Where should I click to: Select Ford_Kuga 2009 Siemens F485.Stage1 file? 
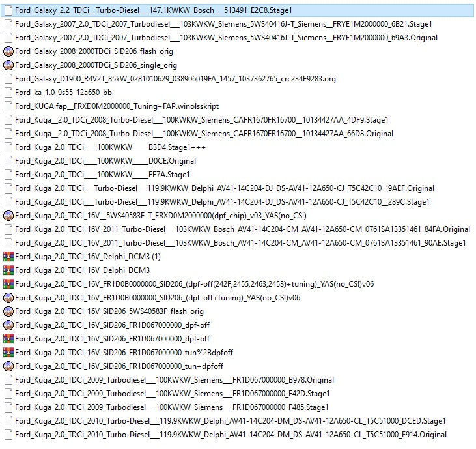pos(171,407)
